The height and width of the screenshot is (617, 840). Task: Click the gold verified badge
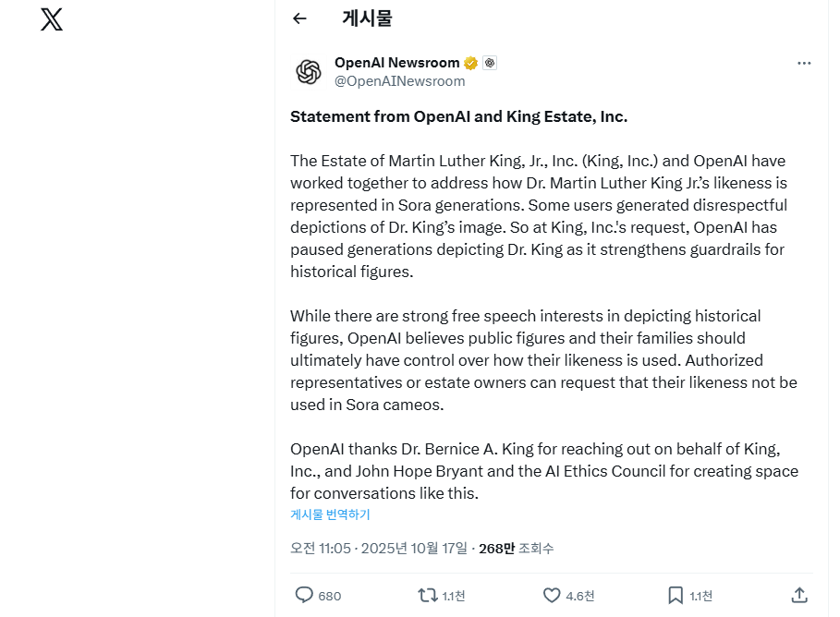click(470, 63)
